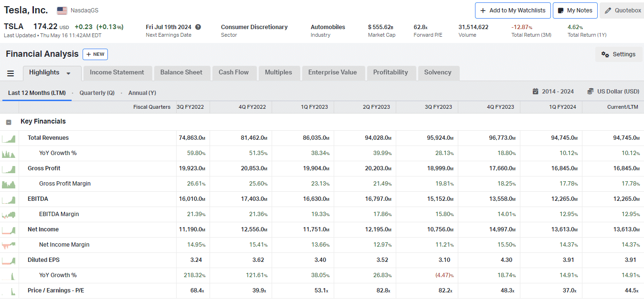
Task: Click the coins icon beside US Dollar
Action: point(591,91)
